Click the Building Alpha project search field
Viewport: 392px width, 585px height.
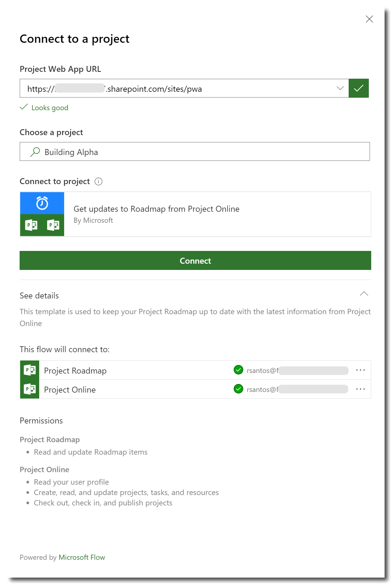point(195,151)
